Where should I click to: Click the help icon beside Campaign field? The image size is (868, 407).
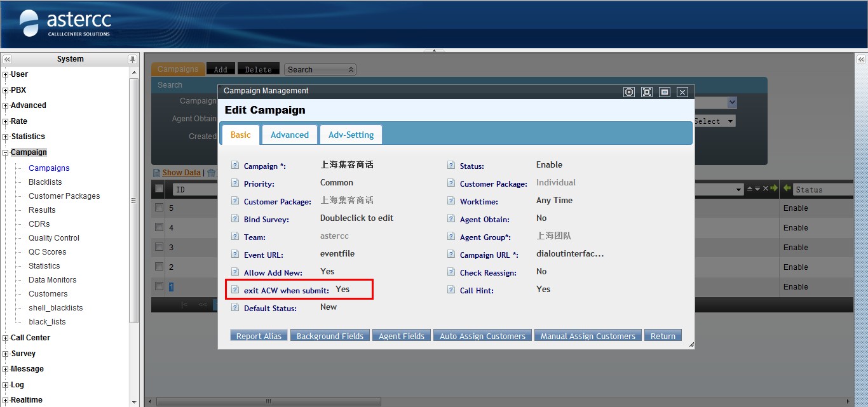[x=235, y=166]
